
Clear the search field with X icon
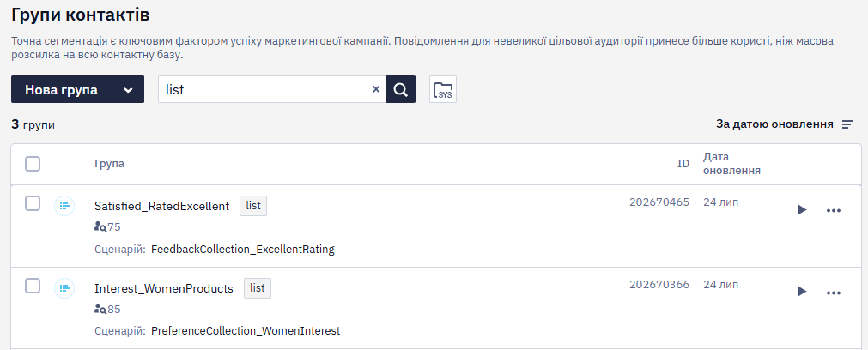point(376,89)
